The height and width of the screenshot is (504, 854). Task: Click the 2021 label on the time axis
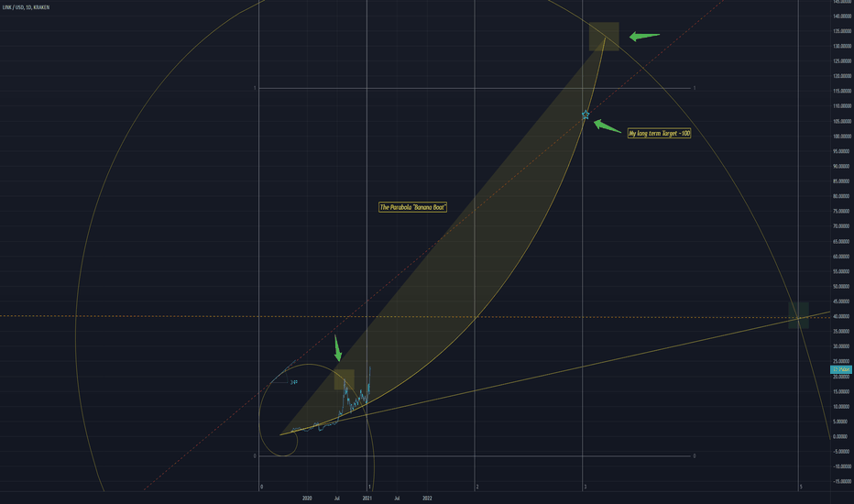(367, 498)
